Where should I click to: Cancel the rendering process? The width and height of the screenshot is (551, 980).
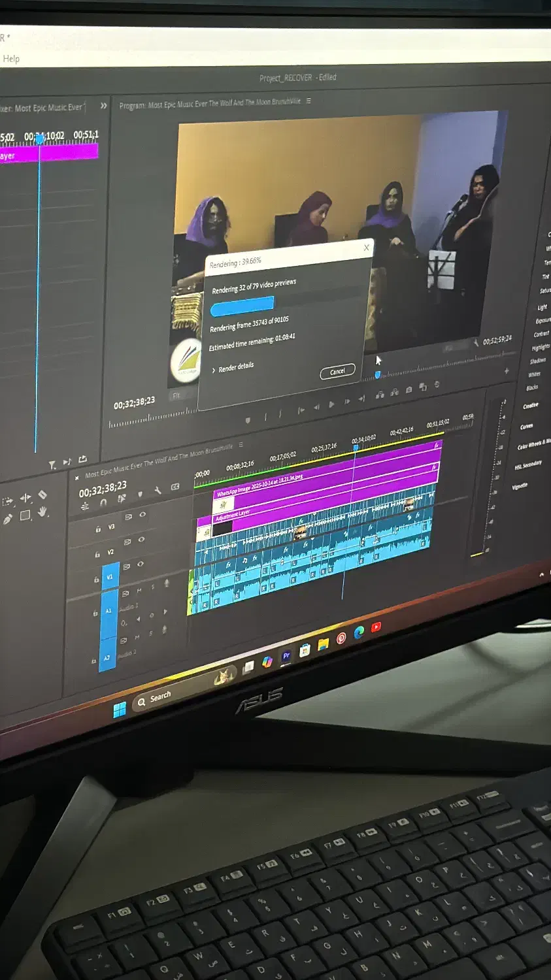pyautogui.click(x=337, y=372)
